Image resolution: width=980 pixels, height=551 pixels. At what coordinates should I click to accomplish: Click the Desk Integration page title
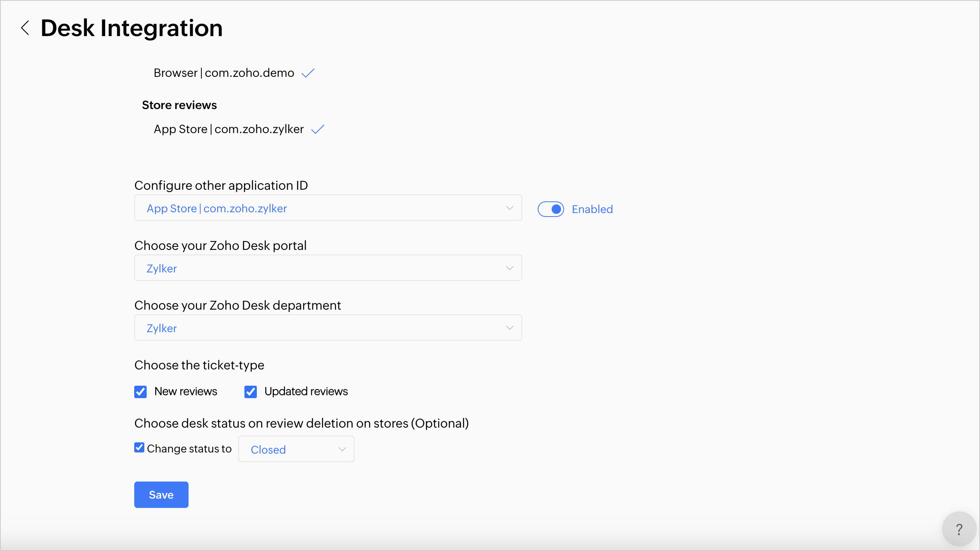pyautogui.click(x=132, y=28)
